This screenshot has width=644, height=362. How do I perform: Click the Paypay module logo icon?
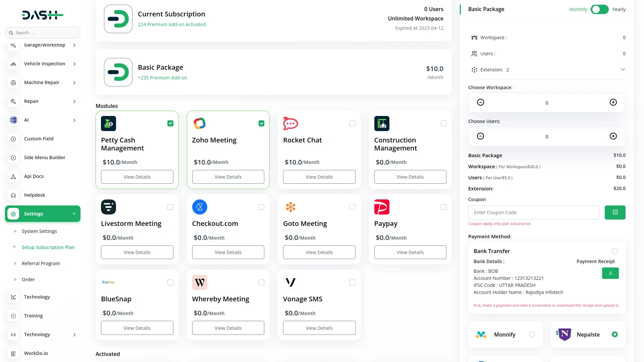click(382, 207)
